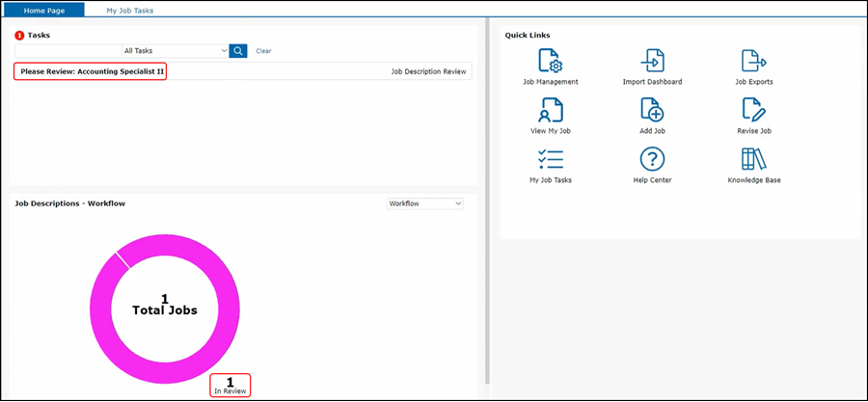The height and width of the screenshot is (402, 868).
Task: Switch to the Home Page tab
Action: click(x=45, y=10)
